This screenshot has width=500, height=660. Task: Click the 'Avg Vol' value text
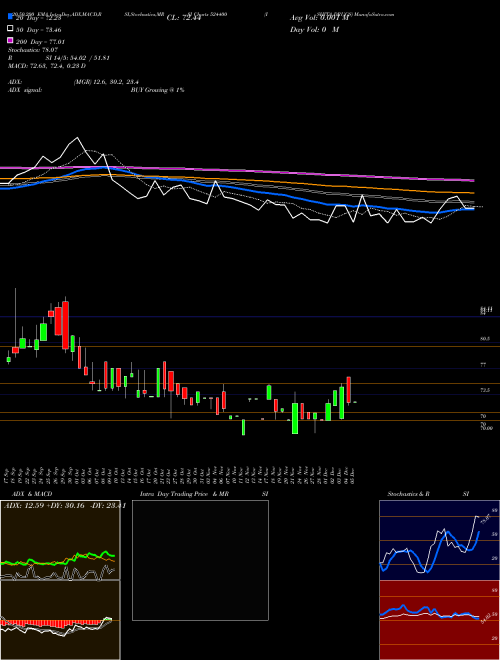(x=319, y=18)
